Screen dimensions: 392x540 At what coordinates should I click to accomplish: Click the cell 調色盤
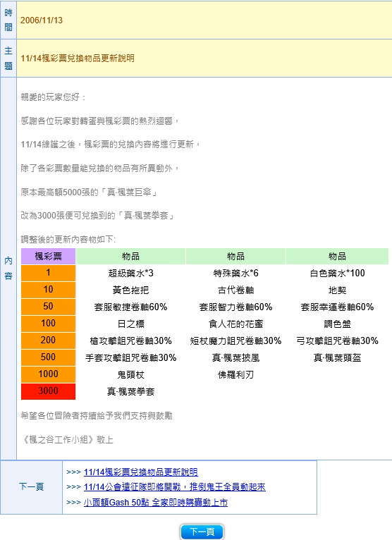tap(337, 324)
